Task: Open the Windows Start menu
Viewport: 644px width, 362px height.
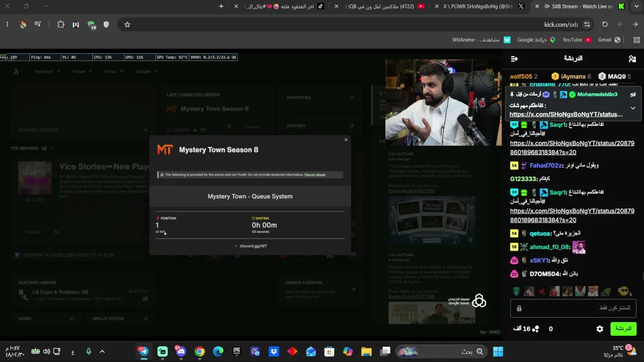Action: [498, 351]
